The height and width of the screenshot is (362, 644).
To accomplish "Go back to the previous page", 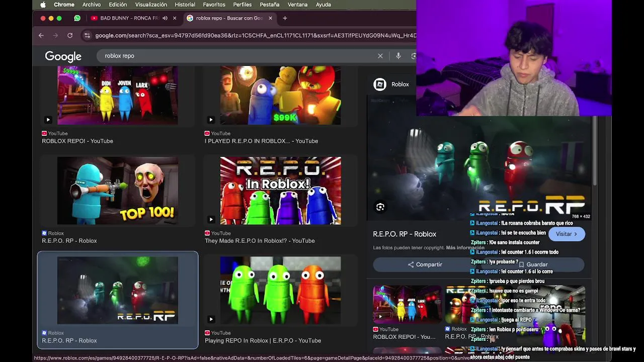I will tap(41, 35).
